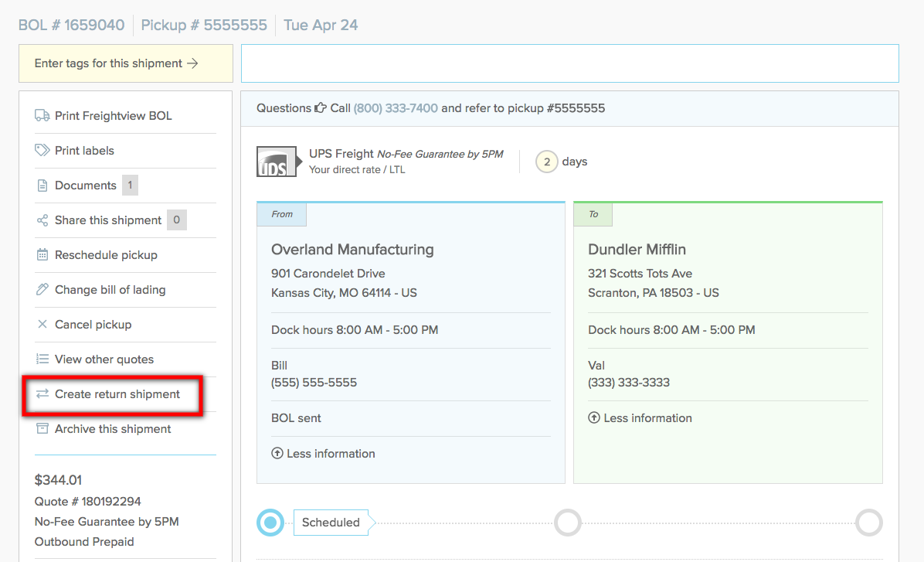The width and height of the screenshot is (924, 562).
Task: Click the pointing hand icon next to Questions
Action: (321, 108)
